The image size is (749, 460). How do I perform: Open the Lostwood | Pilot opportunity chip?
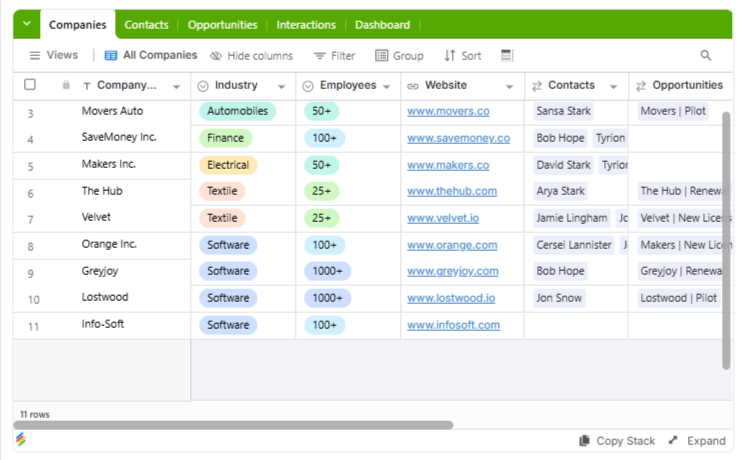click(x=678, y=298)
